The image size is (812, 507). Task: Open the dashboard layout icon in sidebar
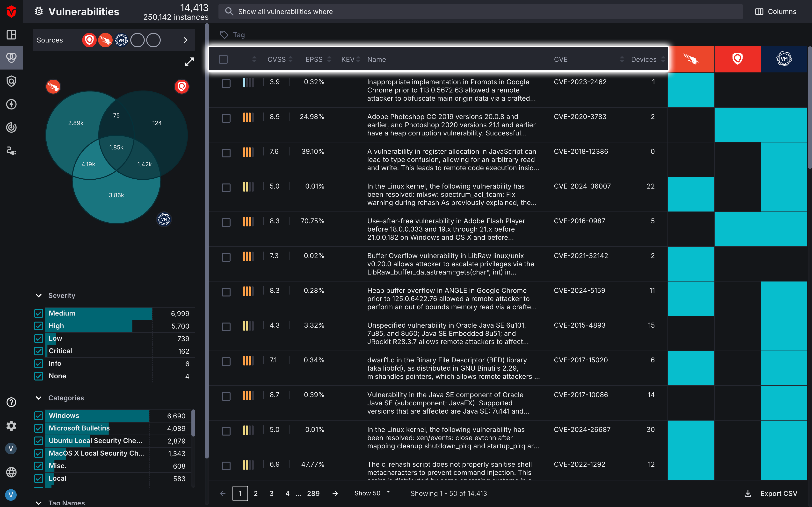pos(11,35)
